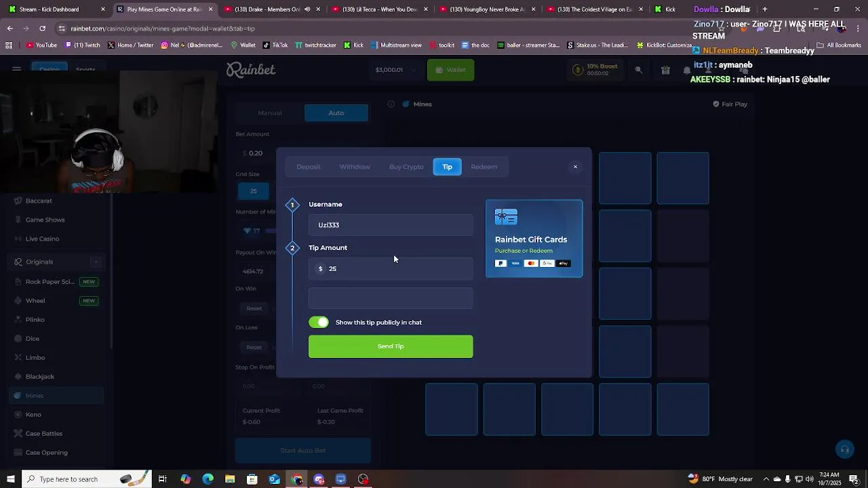Image resolution: width=868 pixels, height=488 pixels.
Task: Click the Windows taskbar search box
Action: tap(87, 479)
